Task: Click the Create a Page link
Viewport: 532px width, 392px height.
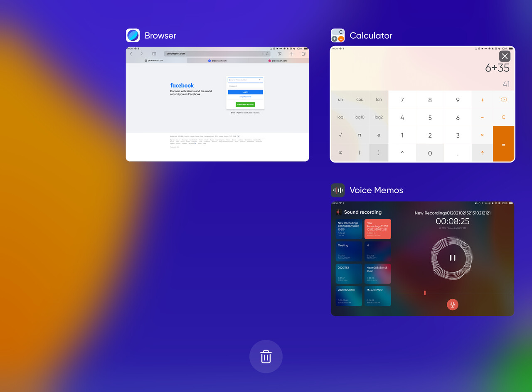Action: [235, 113]
